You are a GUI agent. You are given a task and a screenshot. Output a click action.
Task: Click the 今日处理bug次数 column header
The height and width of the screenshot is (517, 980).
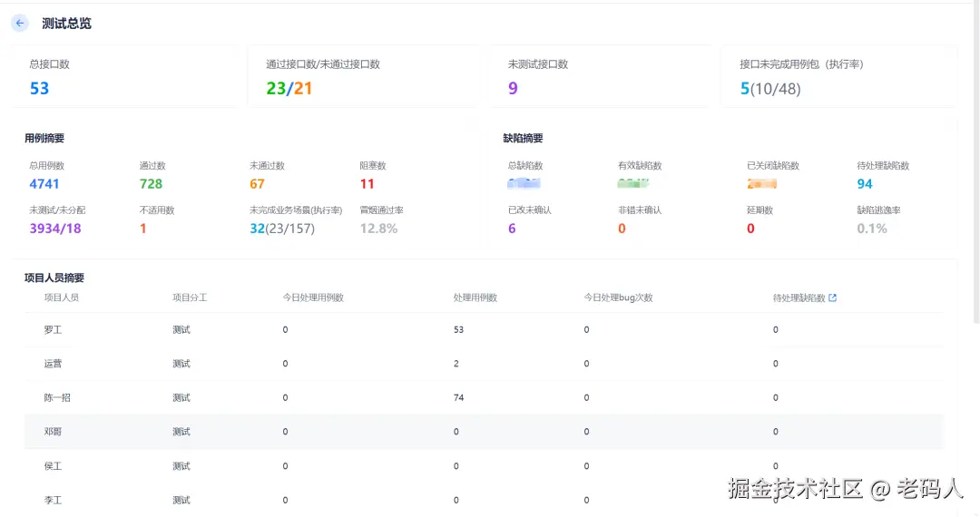tap(618, 298)
